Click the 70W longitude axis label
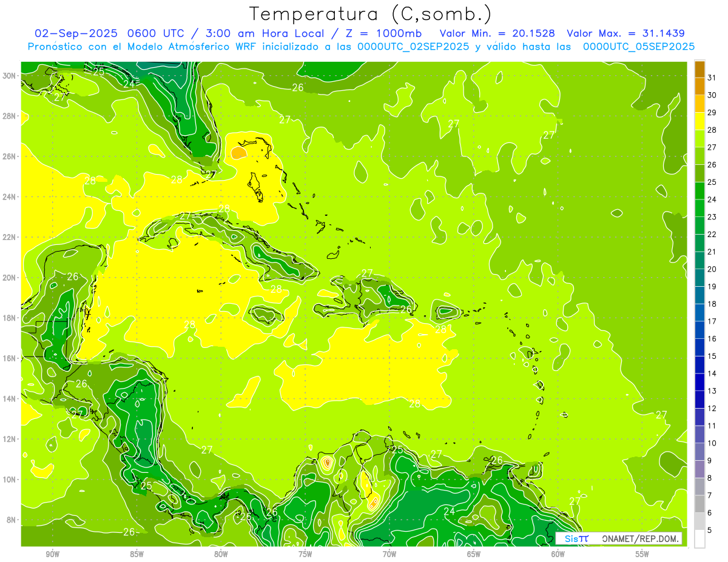 [x=389, y=554]
